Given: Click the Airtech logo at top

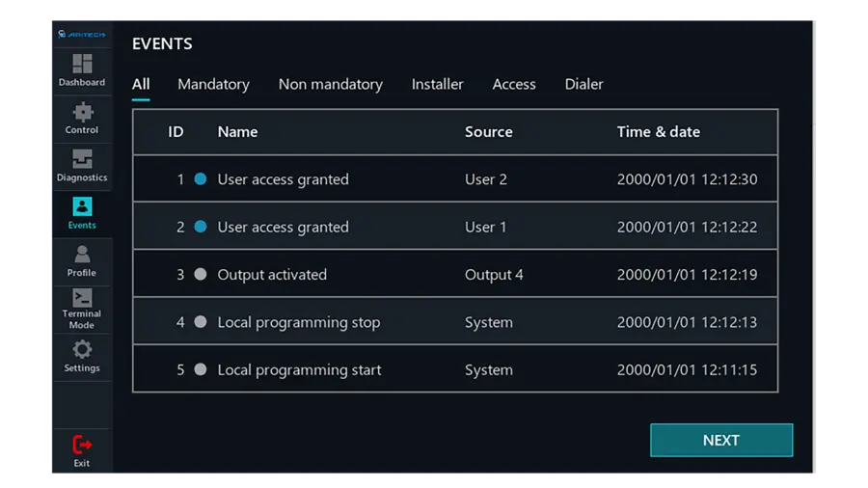Looking at the screenshot, I should point(82,34).
